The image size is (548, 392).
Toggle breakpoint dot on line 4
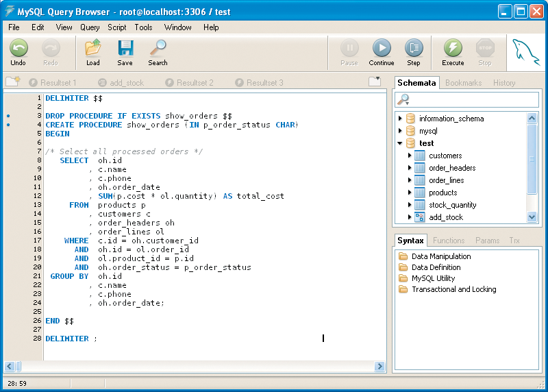pyautogui.click(x=8, y=125)
